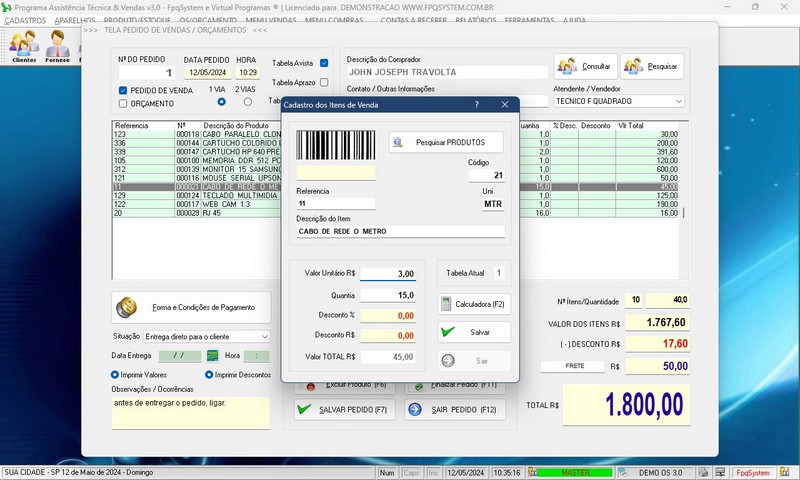Click the Código field showing 21
800x480 pixels.
point(486,175)
